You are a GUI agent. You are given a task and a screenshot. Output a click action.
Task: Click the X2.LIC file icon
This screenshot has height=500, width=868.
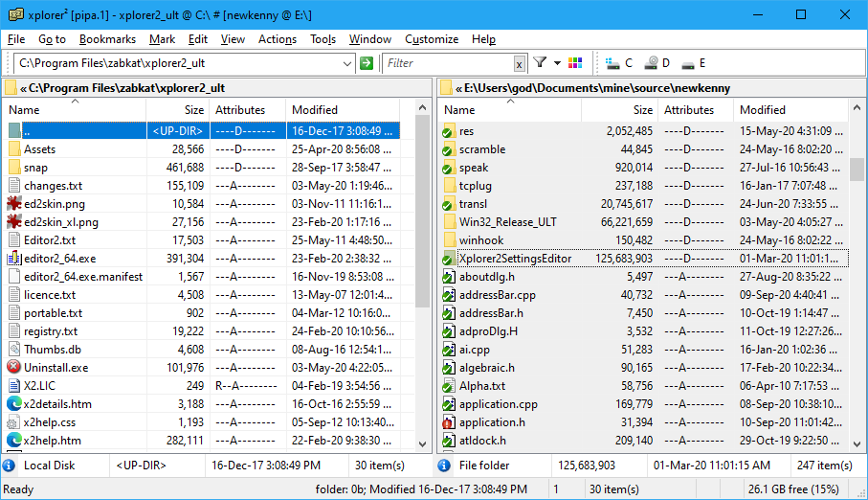tap(14, 386)
